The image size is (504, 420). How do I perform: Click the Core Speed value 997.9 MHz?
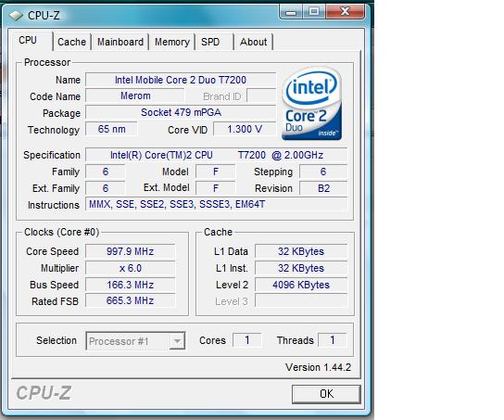click(131, 251)
